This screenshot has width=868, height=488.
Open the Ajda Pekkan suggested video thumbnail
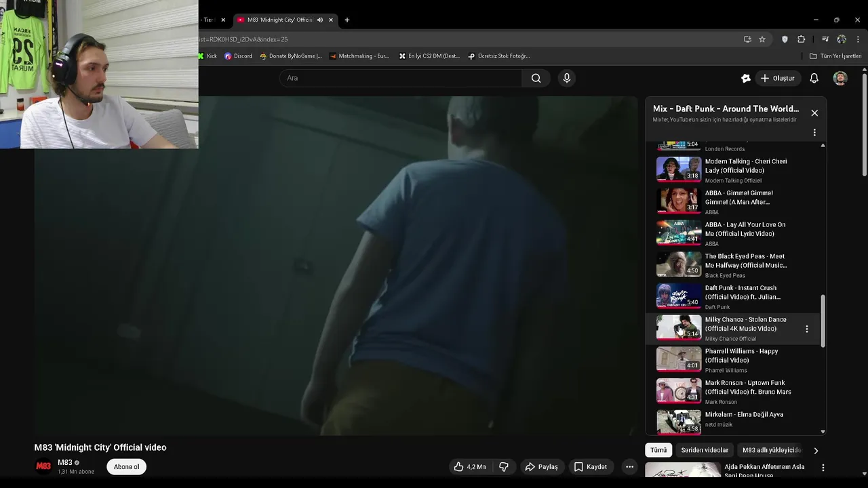click(683, 470)
